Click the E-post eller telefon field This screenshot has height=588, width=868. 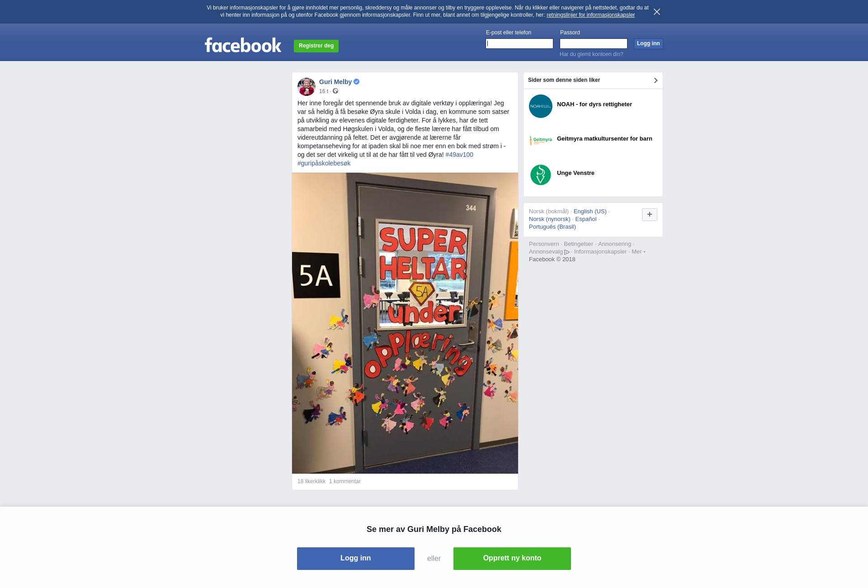coord(519,43)
